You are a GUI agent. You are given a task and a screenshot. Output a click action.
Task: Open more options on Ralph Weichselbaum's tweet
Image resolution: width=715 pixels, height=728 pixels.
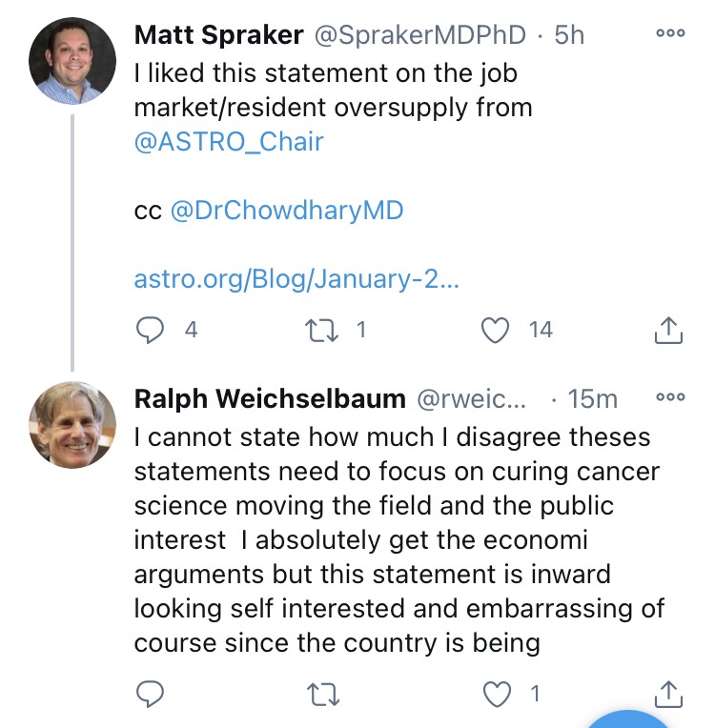click(x=670, y=397)
